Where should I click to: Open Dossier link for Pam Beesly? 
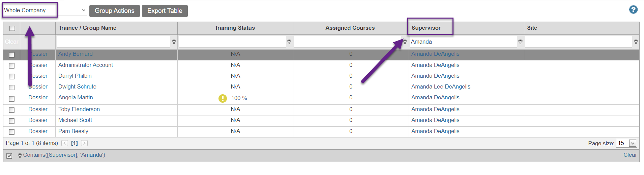click(38, 131)
